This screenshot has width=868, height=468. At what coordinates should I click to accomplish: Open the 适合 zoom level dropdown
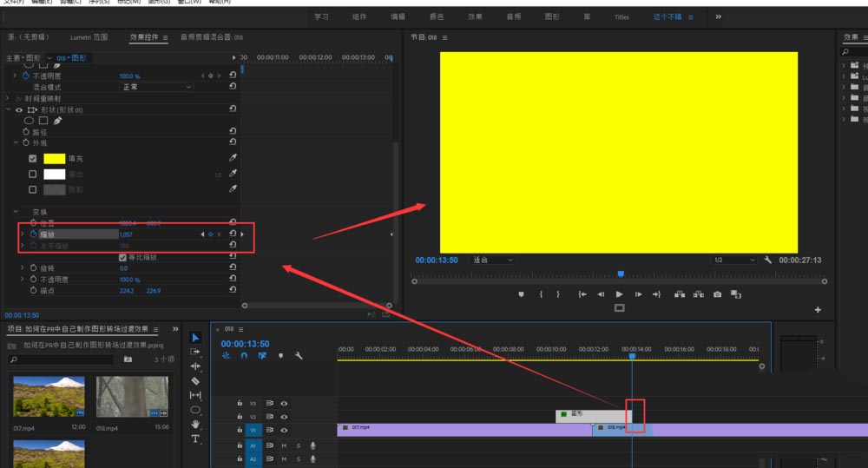tap(492, 260)
